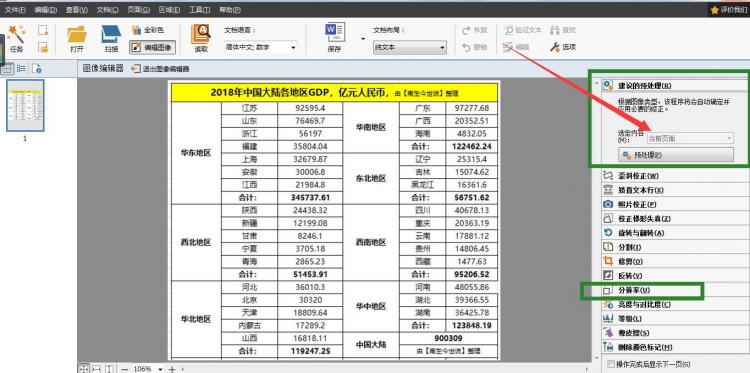Click 华东地区 region cell
Viewport: 750px width, 373px height.
pyautogui.click(x=196, y=153)
